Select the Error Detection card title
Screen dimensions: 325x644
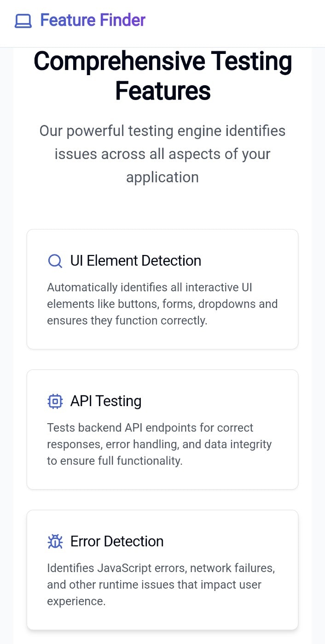point(117,541)
